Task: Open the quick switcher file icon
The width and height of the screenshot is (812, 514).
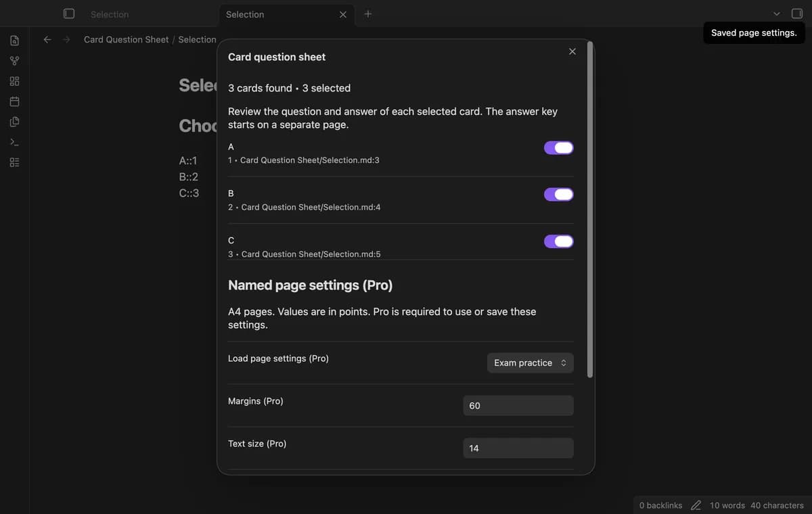Action: pos(14,41)
